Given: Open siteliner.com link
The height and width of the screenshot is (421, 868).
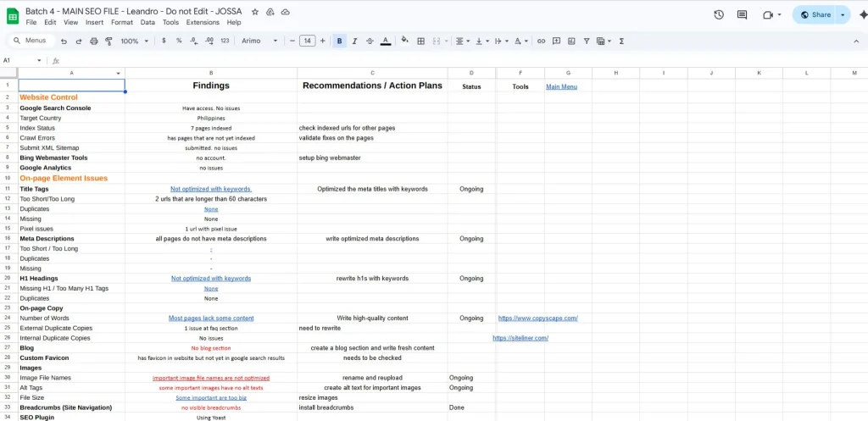Looking at the screenshot, I should [520, 338].
